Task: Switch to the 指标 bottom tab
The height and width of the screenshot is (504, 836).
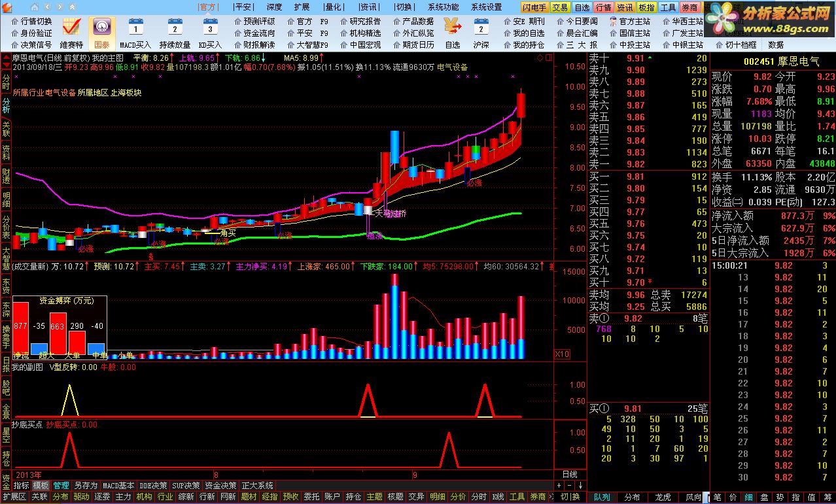Action: tap(22, 486)
